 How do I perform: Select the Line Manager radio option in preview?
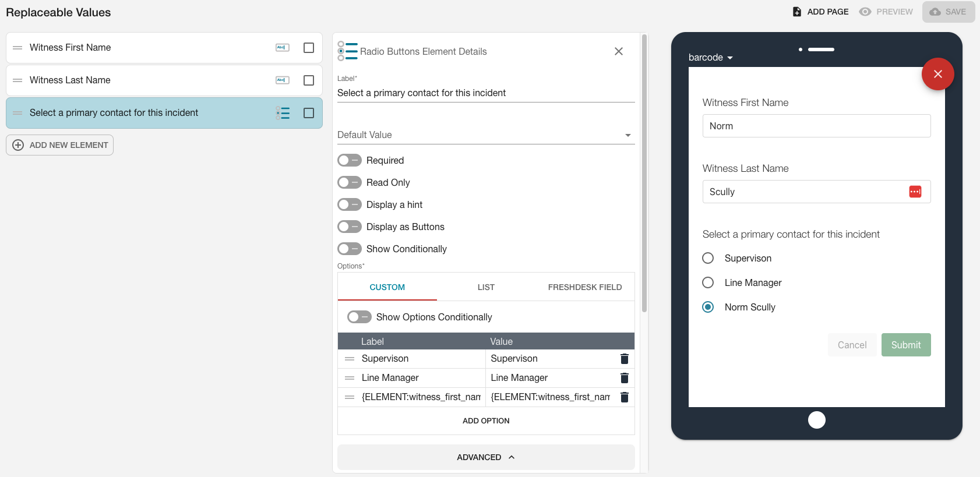pyautogui.click(x=708, y=282)
